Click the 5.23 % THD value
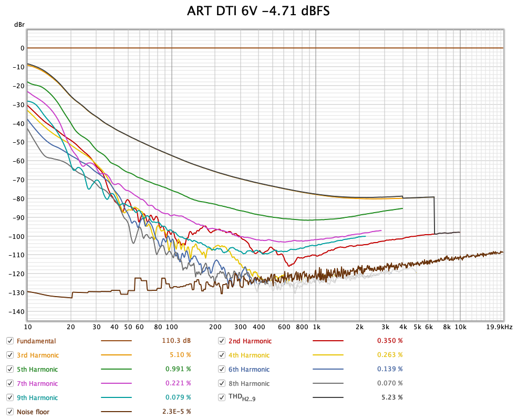 point(392,397)
